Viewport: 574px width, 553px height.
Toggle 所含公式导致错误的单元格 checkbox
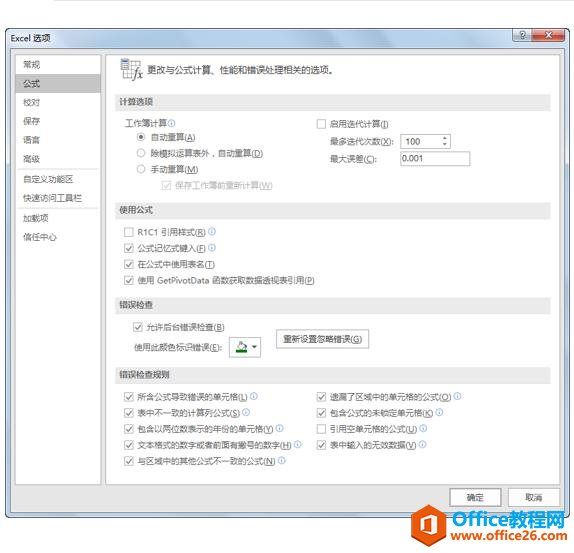point(128,397)
